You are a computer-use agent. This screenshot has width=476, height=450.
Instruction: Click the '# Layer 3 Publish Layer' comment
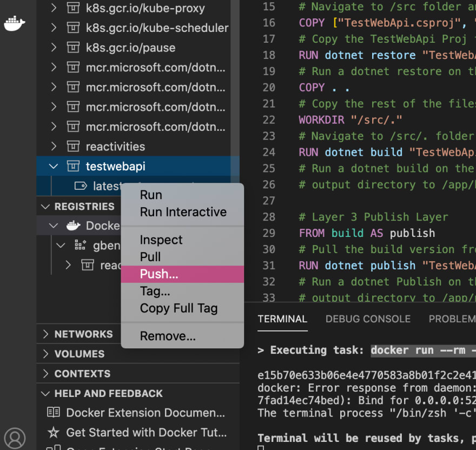pyautogui.click(x=373, y=217)
